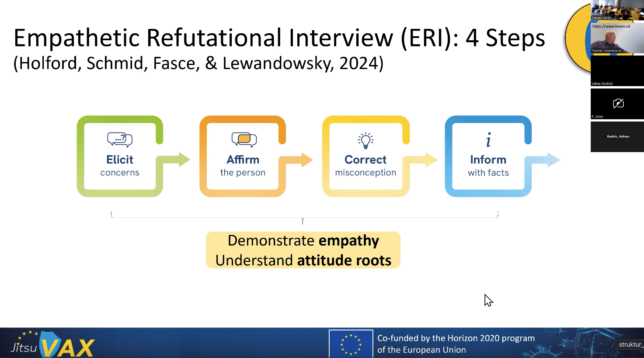The height and width of the screenshot is (358, 644).
Task: Click the Demonstrate empathy yellow box
Action: pyautogui.click(x=303, y=250)
